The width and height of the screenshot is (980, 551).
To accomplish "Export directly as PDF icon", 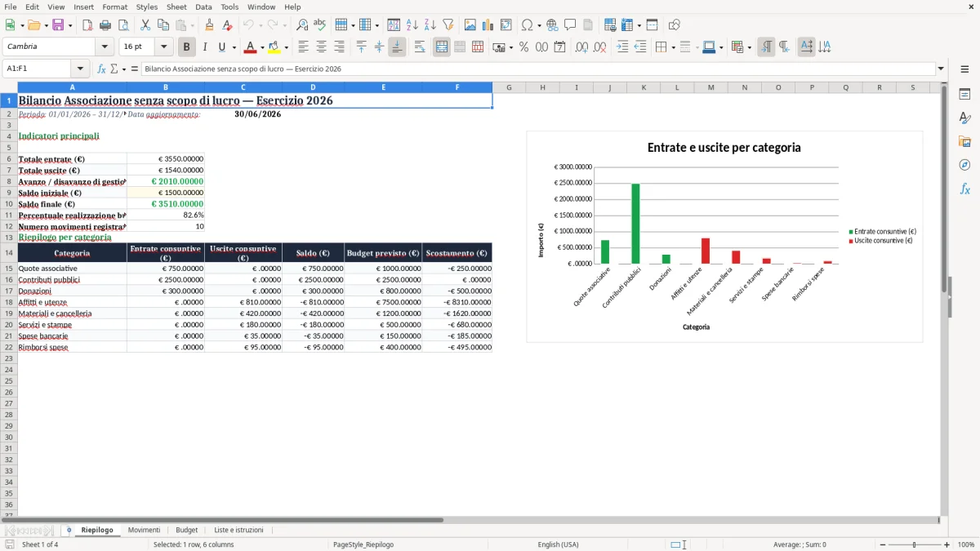I will point(87,25).
